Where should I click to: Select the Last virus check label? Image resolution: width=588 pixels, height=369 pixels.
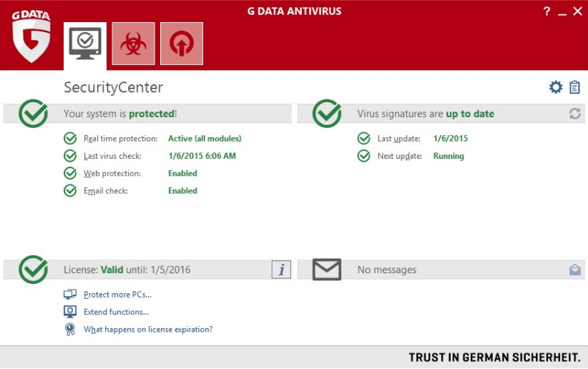click(112, 156)
